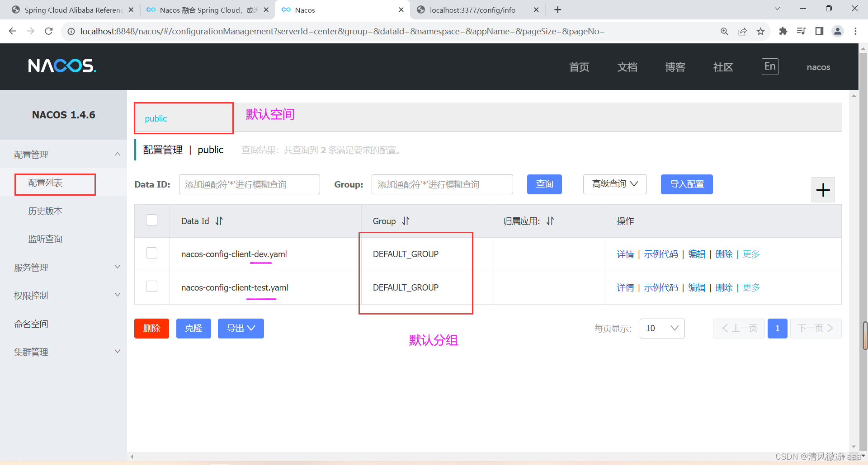Switch to the public namespace tab
Image resolution: width=868 pixels, height=465 pixels.
156,118
